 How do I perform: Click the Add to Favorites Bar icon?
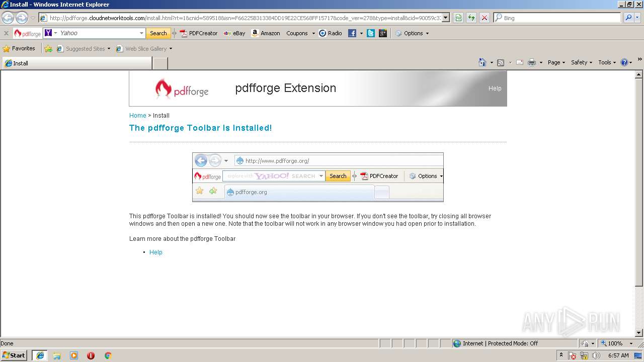pos(48,49)
